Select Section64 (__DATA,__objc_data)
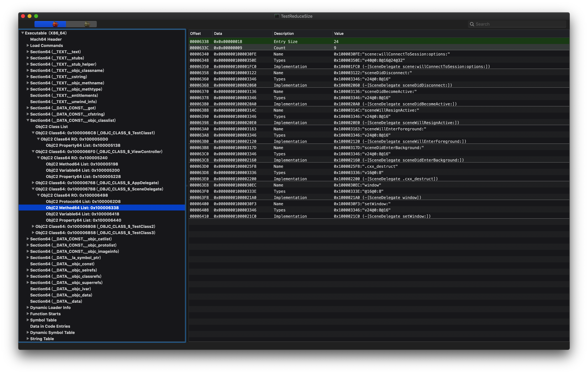This screenshot has width=588, height=374. [102, 295]
